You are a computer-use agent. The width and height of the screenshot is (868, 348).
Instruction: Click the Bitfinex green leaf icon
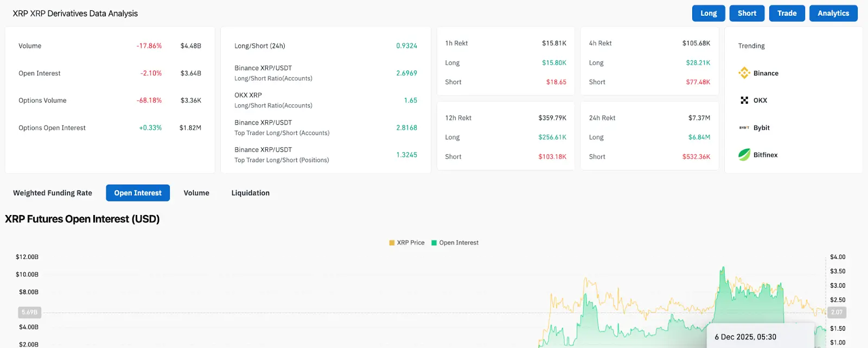pos(744,155)
